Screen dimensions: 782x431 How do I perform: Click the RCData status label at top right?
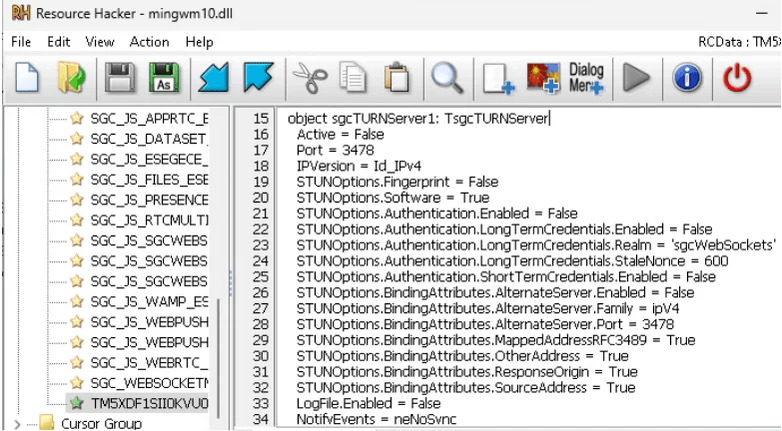[740, 42]
